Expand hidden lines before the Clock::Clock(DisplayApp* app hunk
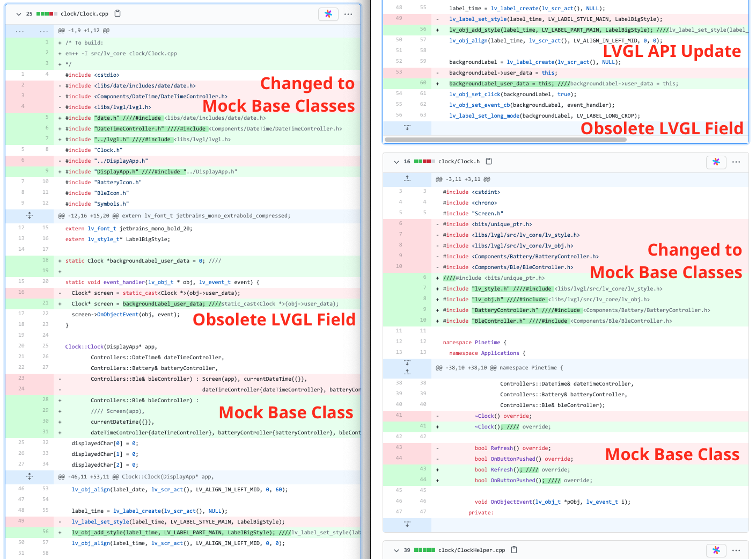The width and height of the screenshot is (756, 559). 30,476
